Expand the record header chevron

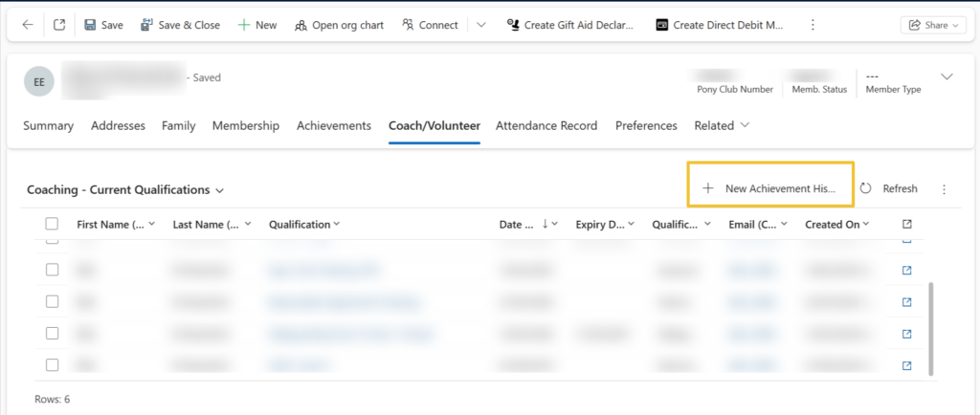(x=947, y=76)
